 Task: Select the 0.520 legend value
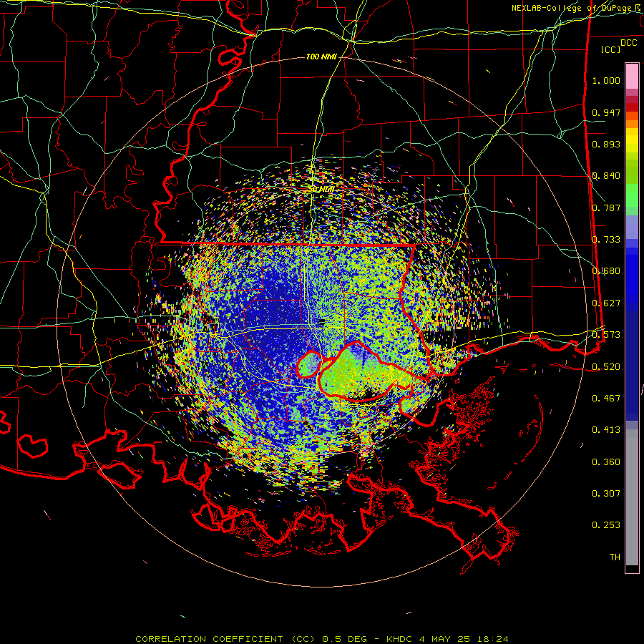[x=606, y=367]
